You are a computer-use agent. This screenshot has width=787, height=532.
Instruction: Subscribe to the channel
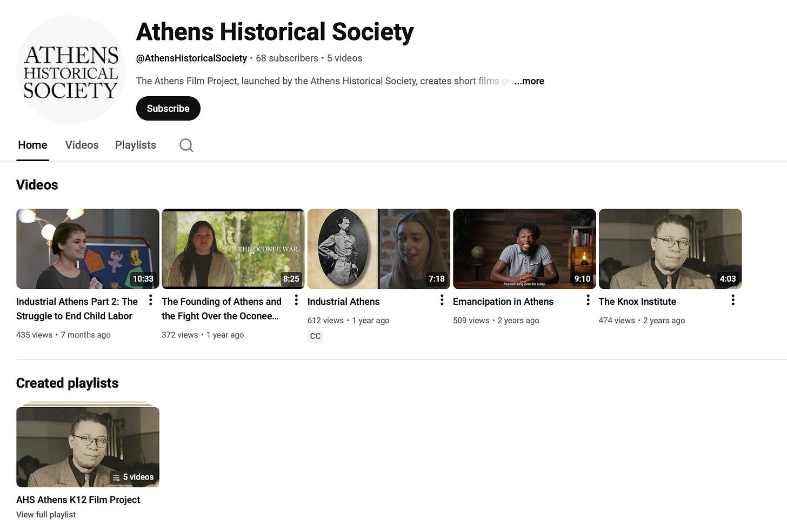[168, 108]
